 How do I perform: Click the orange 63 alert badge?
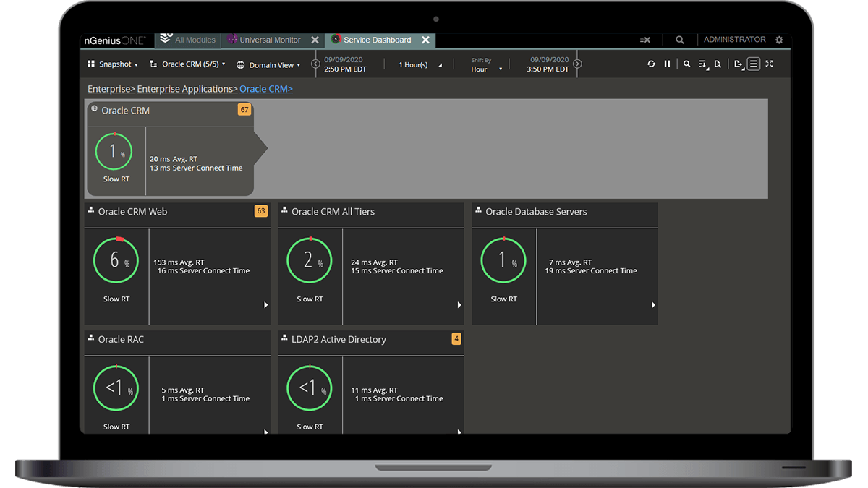click(x=261, y=211)
